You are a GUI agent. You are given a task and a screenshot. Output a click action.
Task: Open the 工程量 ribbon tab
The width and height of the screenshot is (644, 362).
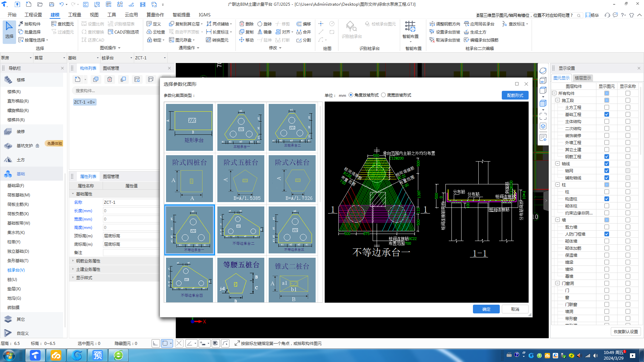coord(74,15)
